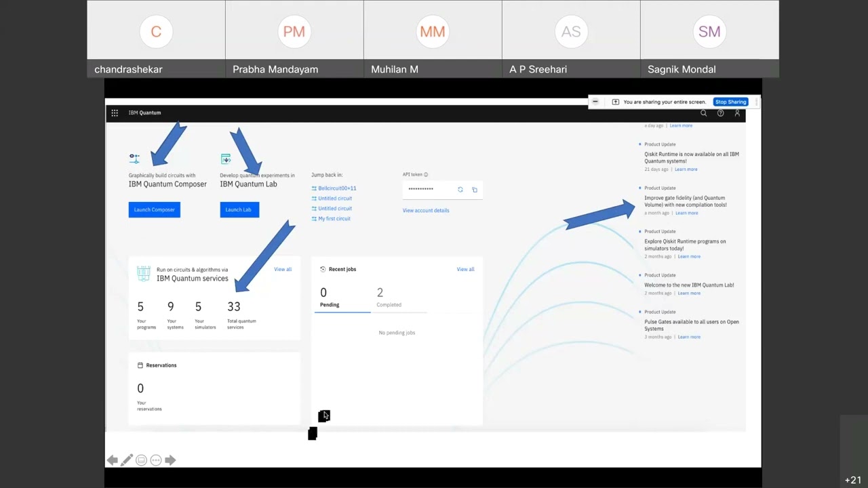Click the IBM Quantum header title
The height and width of the screenshot is (488, 868).
coord(144,113)
